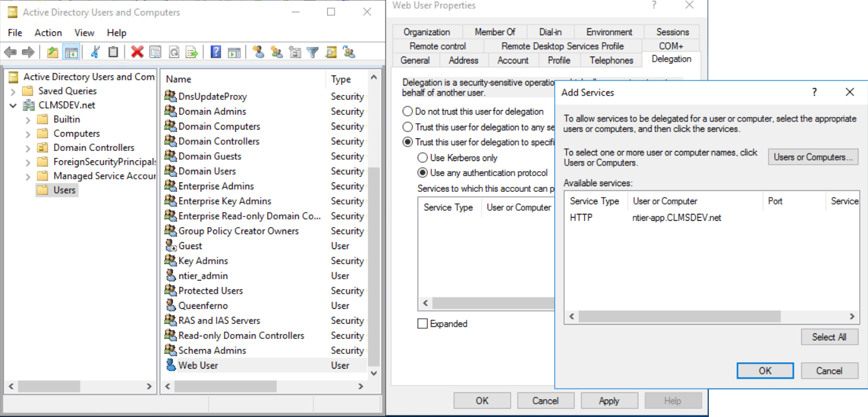This screenshot has width=868, height=417.
Task: Tick the Expanded checkbox
Action: (x=423, y=324)
